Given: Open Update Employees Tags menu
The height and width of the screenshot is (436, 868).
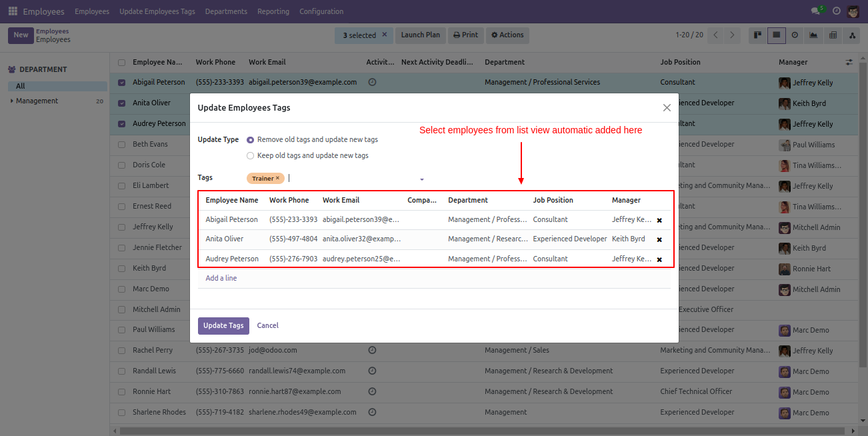Looking at the screenshot, I should point(157,11).
